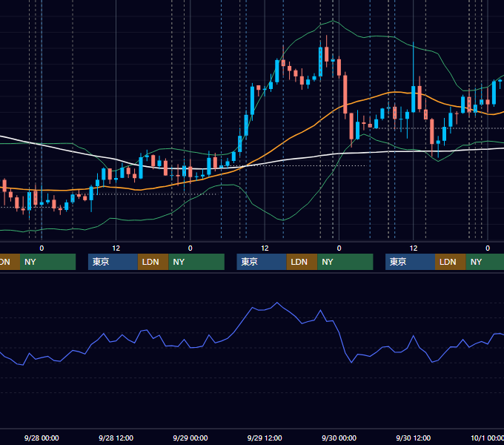This screenshot has width=504, height=445.
Task: Click the hour 0 label for 9/29
Action: pyautogui.click(x=190, y=248)
